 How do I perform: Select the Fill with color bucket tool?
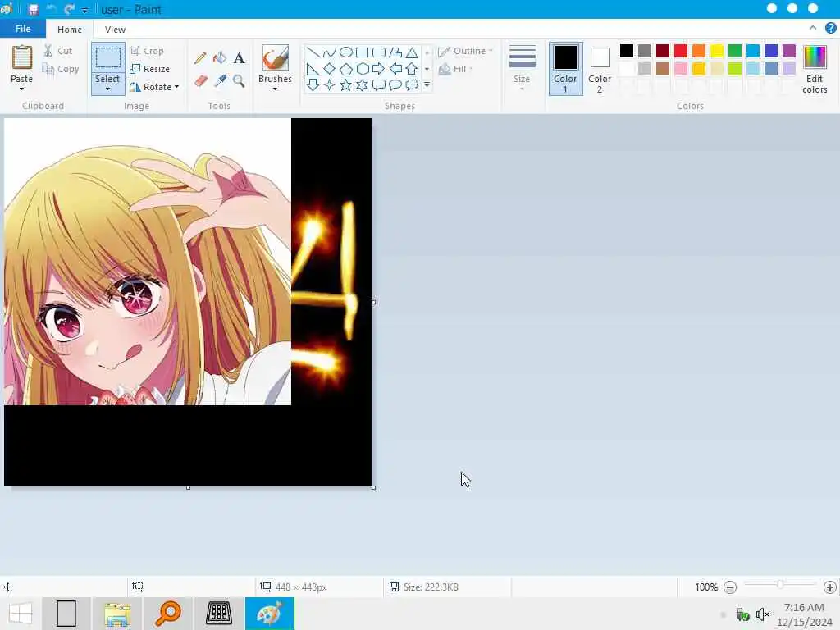[220, 58]
